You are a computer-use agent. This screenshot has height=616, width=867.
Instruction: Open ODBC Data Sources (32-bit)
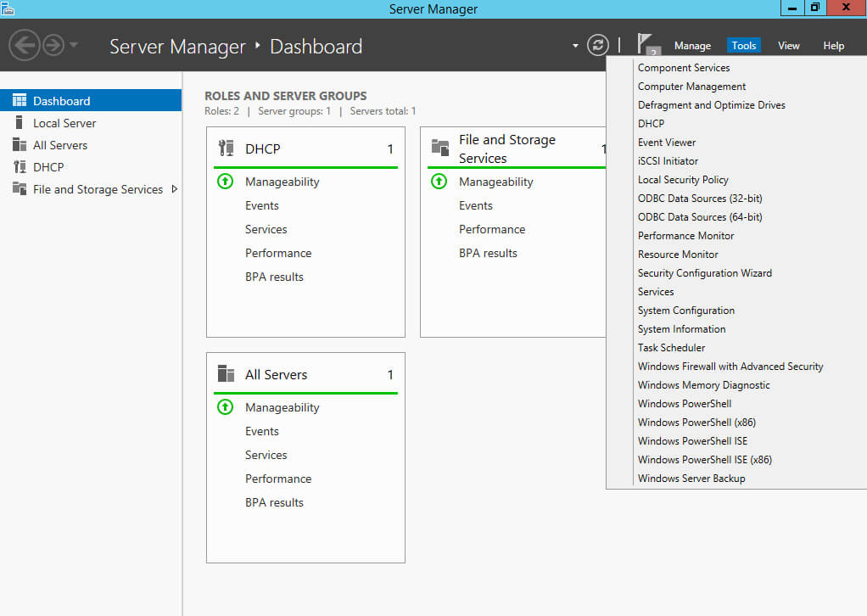point(700,199)
